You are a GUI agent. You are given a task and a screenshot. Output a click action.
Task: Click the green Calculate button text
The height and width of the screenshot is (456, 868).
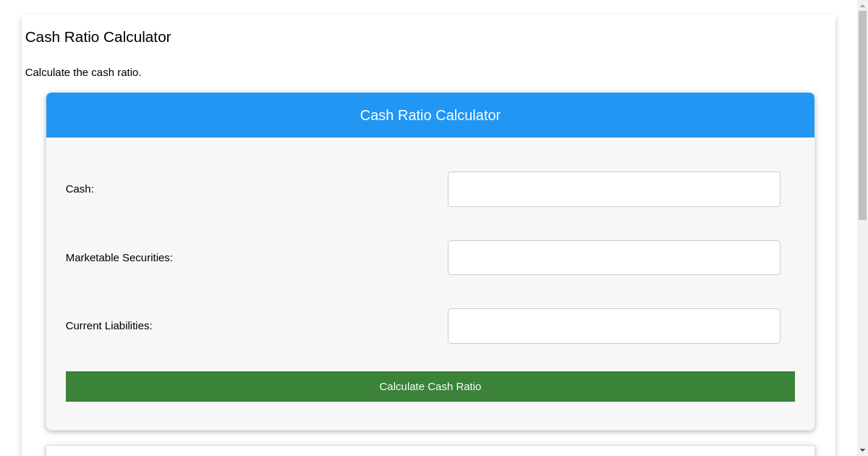coord(430,386)
